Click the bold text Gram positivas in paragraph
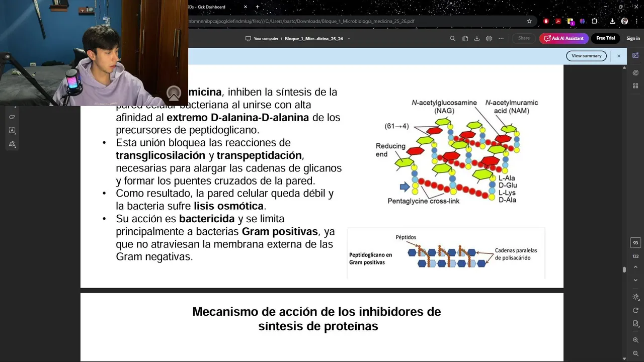 280,232
